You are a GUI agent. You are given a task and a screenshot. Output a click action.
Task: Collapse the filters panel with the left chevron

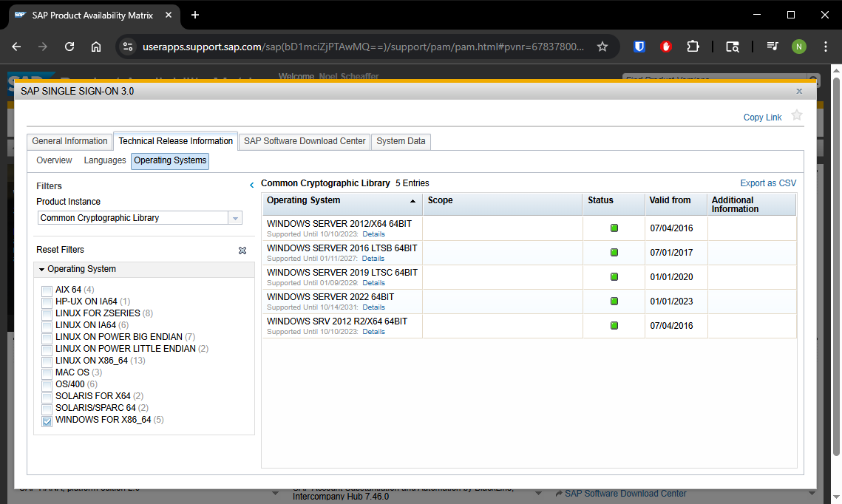(x=251, y=185)
